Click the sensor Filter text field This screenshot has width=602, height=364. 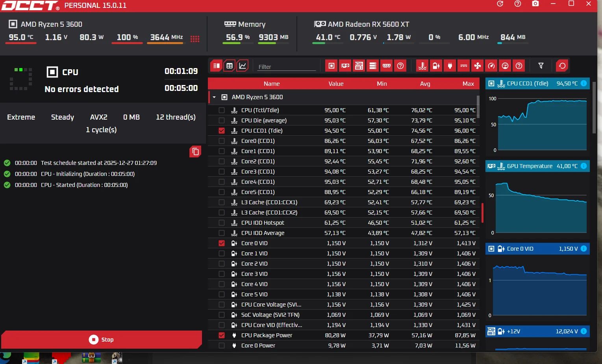point(287,67)
